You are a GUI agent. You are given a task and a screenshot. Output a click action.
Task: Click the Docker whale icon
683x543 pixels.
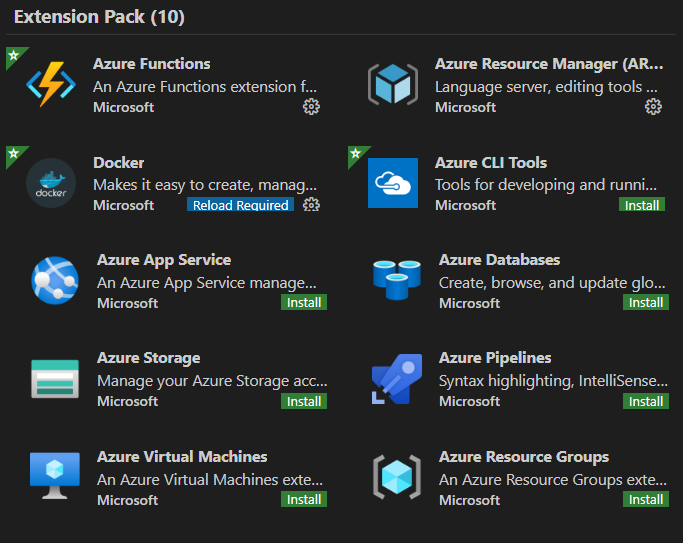click(x=50, y=182)
